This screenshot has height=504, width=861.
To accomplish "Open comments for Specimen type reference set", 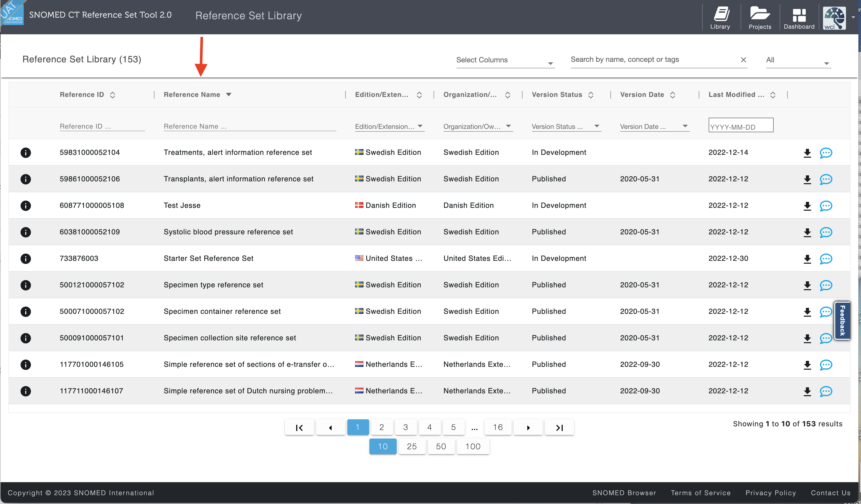I will pyautogui.click(x=826, y=286).
